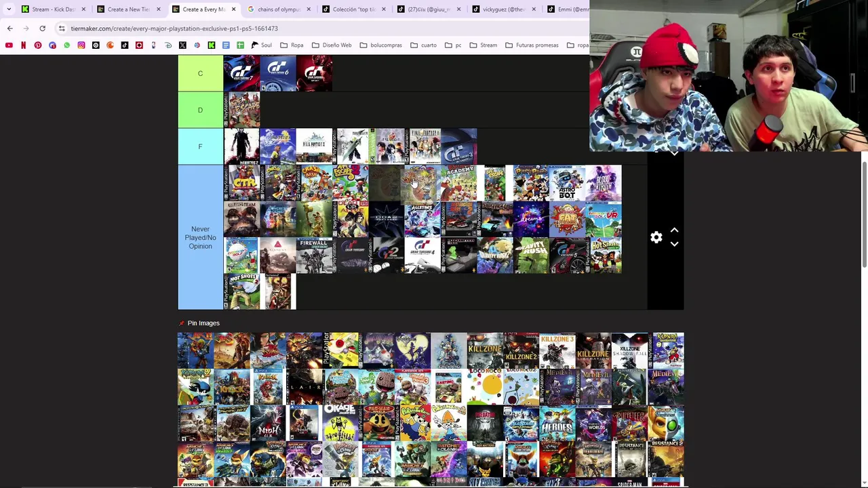Select Hot Shots Golf 2 cover in last row
The width and height of the screenshot is (868, 488).
[241, 293]
